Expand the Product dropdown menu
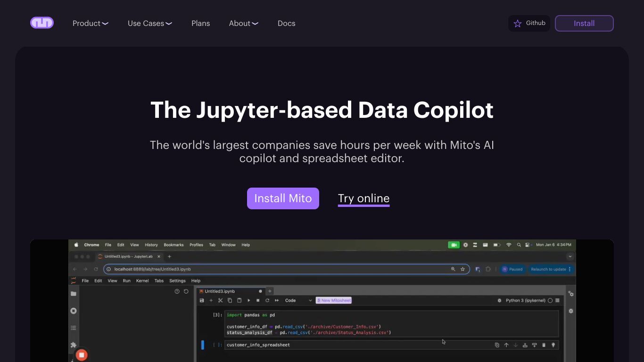This screenshot has width=644, height=362. click(91, 23)
